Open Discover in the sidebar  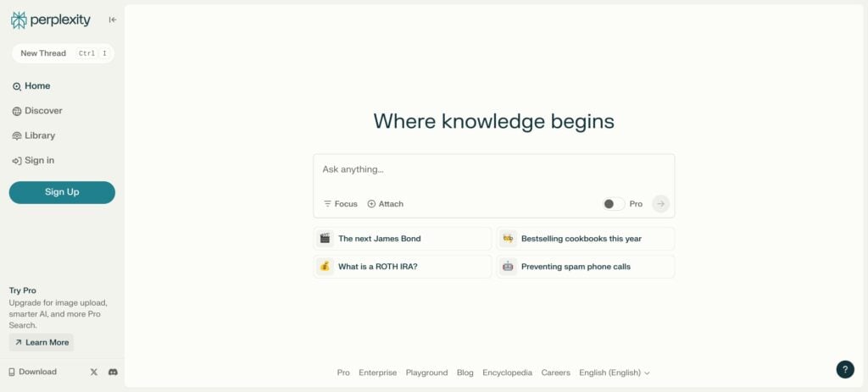pyautogui.click(x=42, y=111)
